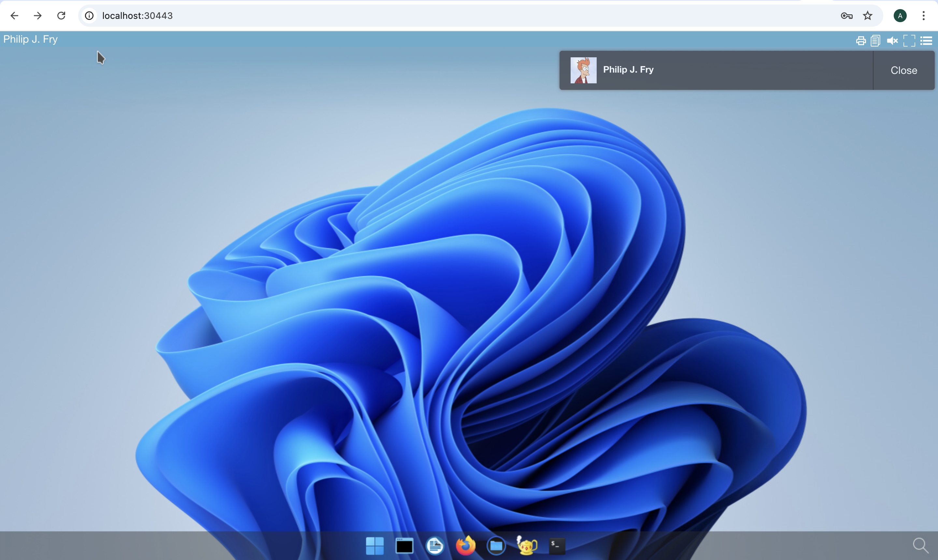Open the browser three-dot menu
Viewport: 938px width, 560px height.
coord(923,16)
